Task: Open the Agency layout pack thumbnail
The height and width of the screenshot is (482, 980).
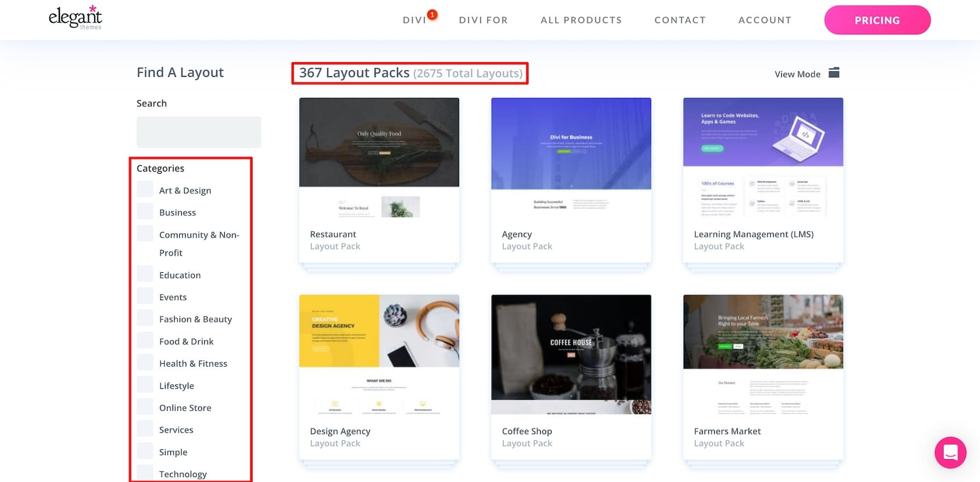Action: tap(571, 158)
